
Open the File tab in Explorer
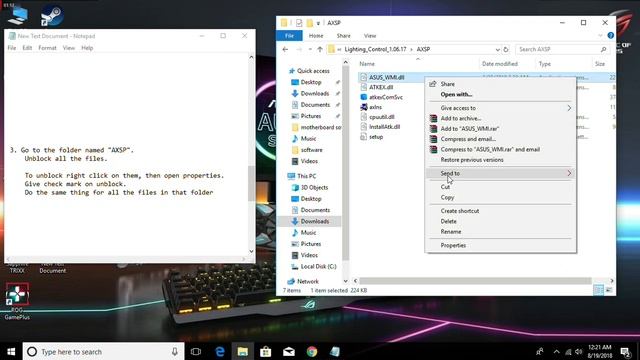(x=289, y=36)
